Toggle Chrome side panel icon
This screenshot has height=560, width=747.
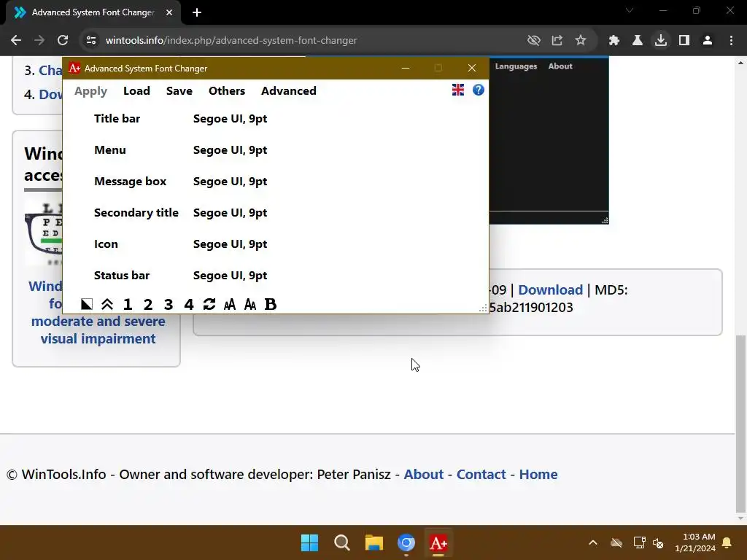[x=684, y=41]
